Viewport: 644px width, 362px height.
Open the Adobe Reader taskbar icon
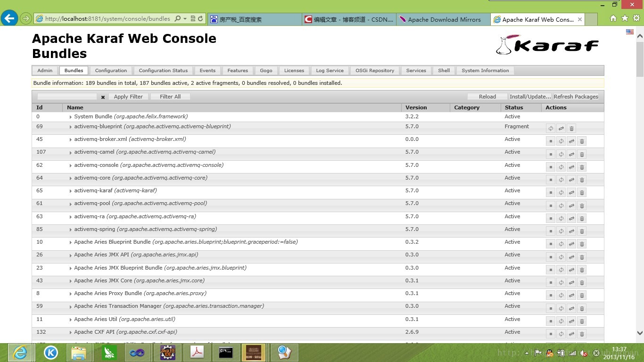[x=197, y=353]
